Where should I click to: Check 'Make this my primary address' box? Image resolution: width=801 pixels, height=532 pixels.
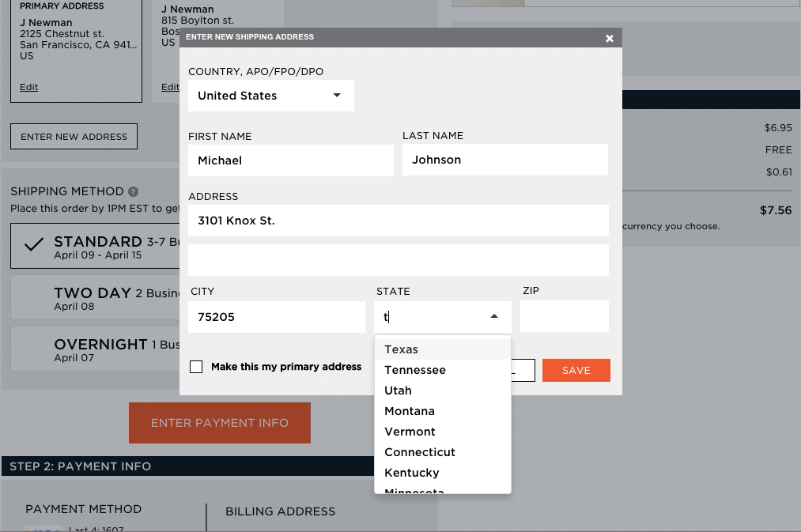tap(196, 367)
